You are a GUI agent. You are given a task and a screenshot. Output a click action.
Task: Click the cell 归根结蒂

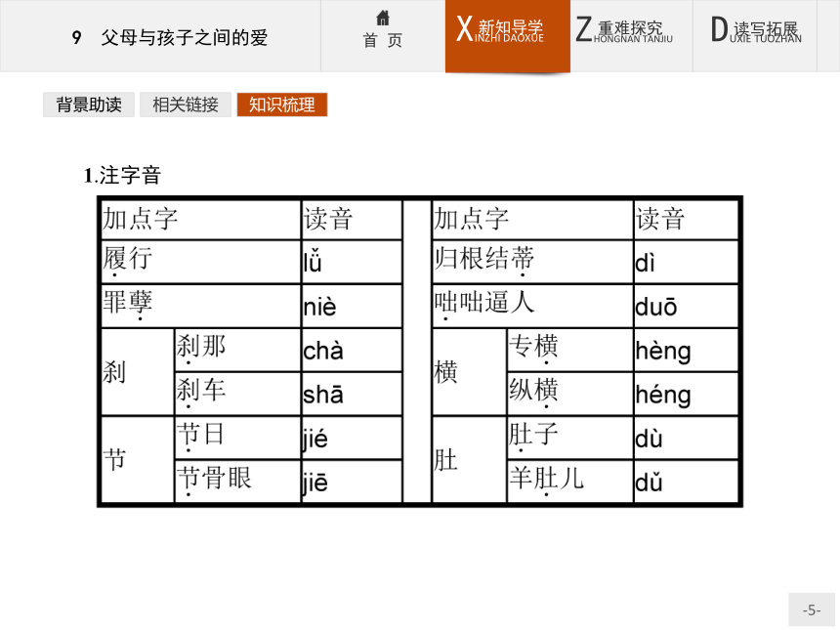click(532, 262)
